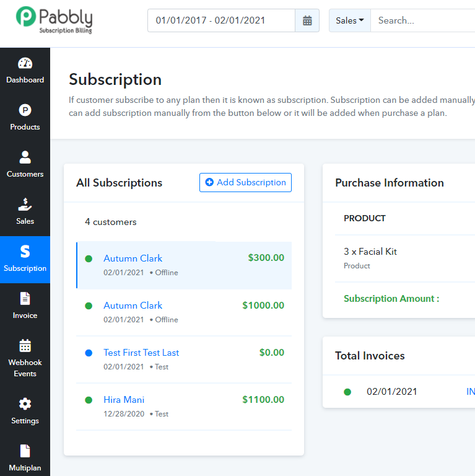This screenshot has width=475, height=476.
Task: Open Sales hand-with-dollar icon
Action: (x=25, y=205)
